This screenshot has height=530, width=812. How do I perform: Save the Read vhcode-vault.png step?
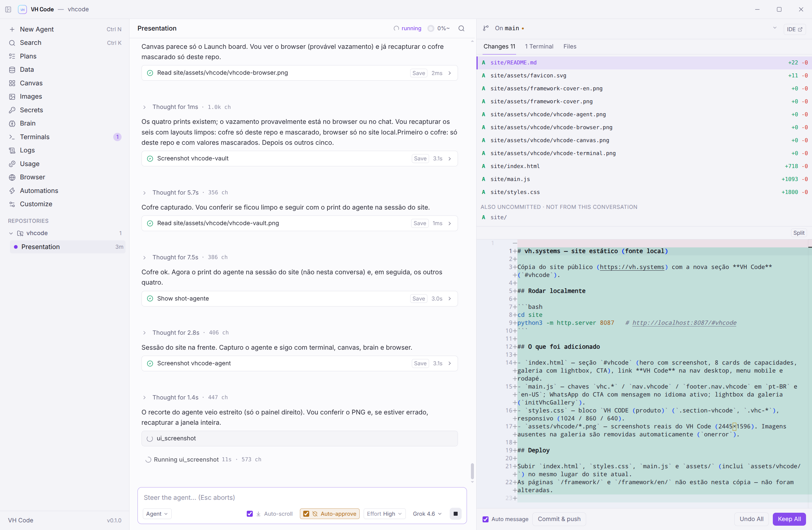[420, 223]
